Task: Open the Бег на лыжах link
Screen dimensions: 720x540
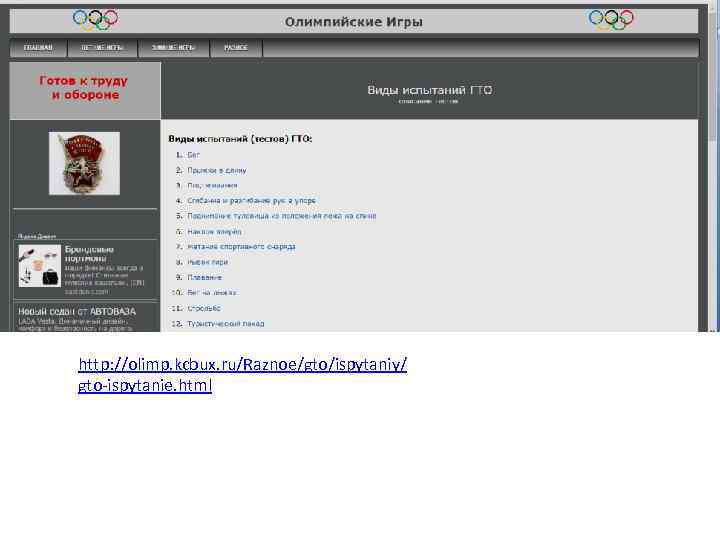Action: [212, 292]
